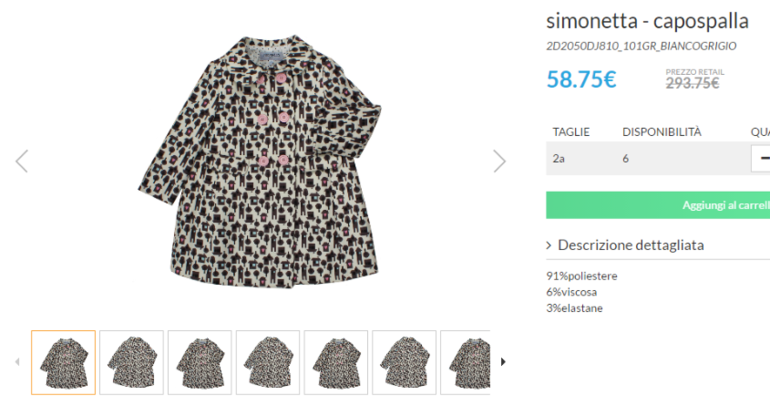The height and width of the screenshot is (406, 770).
Task: Open the second coat thumbnail
Action: 132,362
